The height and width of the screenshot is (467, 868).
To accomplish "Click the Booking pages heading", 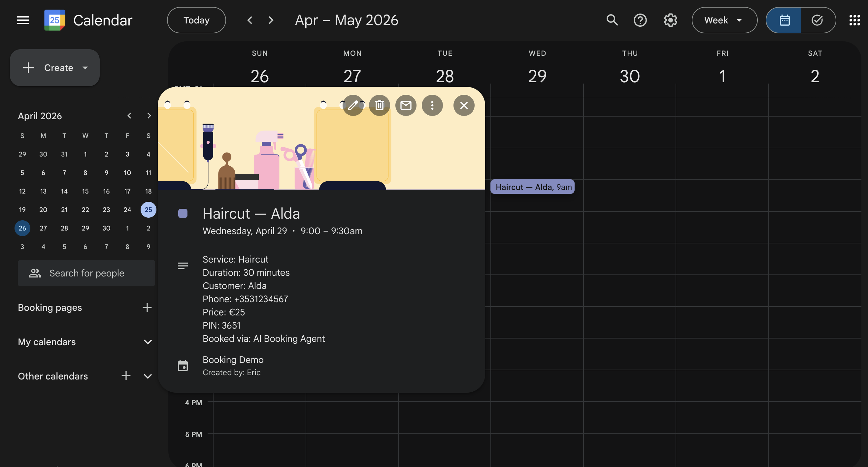I will [50, 307].
